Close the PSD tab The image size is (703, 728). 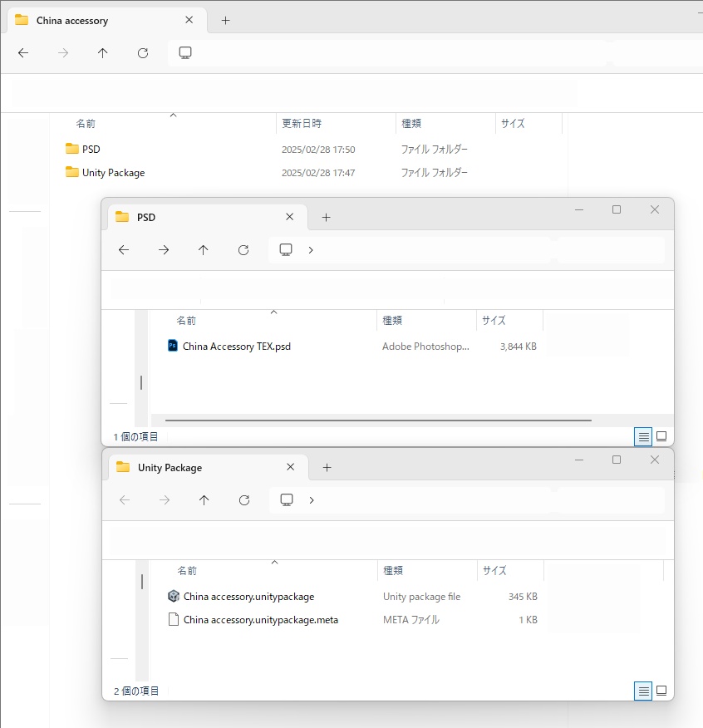tap(290, 217)
